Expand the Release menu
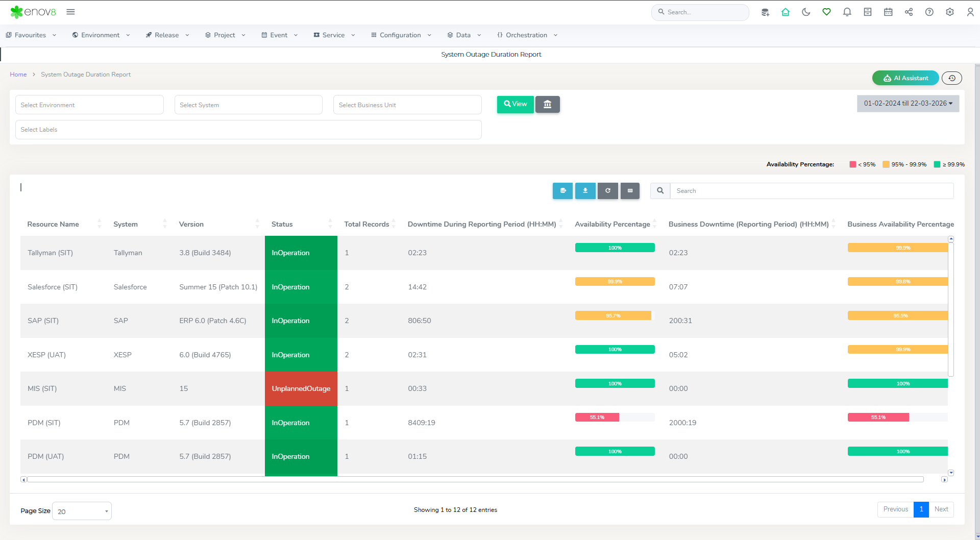The image size is (980, 540). [x=167, y=35]
